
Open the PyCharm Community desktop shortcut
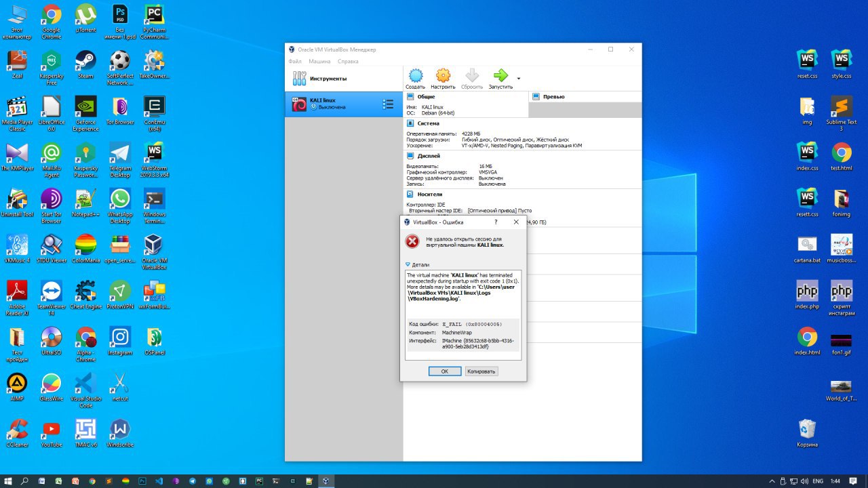tap(154, 22)
